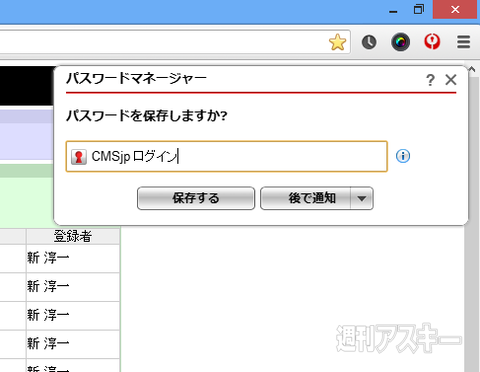Image resolution: width=480 pixels, height=372 pixels.
Task: Click into the CMSjp ログイン name field
Action: pos(227,156)
